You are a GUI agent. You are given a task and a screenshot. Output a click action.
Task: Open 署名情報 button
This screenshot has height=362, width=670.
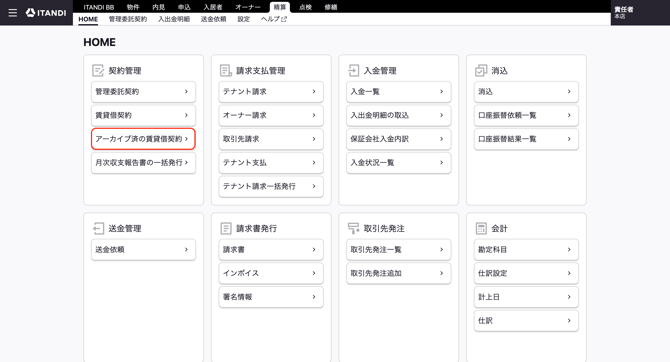tap(271, 297)
